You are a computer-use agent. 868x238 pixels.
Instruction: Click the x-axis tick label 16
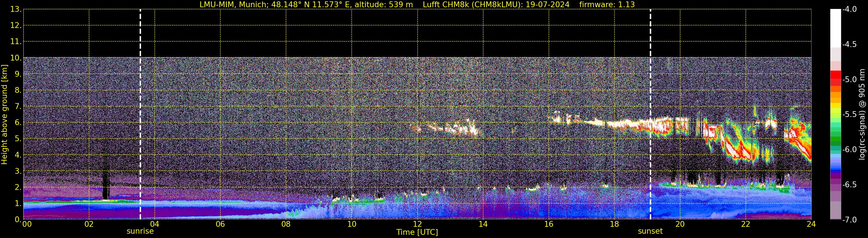(x=549, y=224)
